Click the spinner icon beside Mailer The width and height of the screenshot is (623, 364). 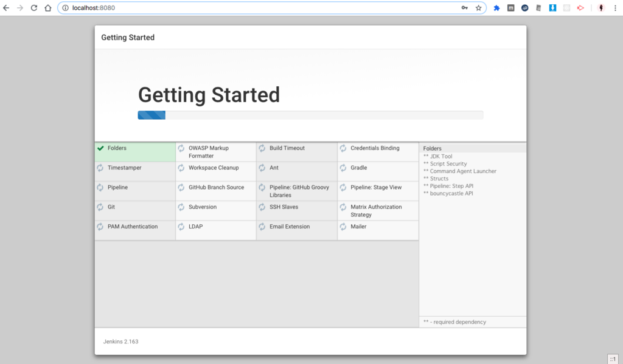[x=343, y=227]
